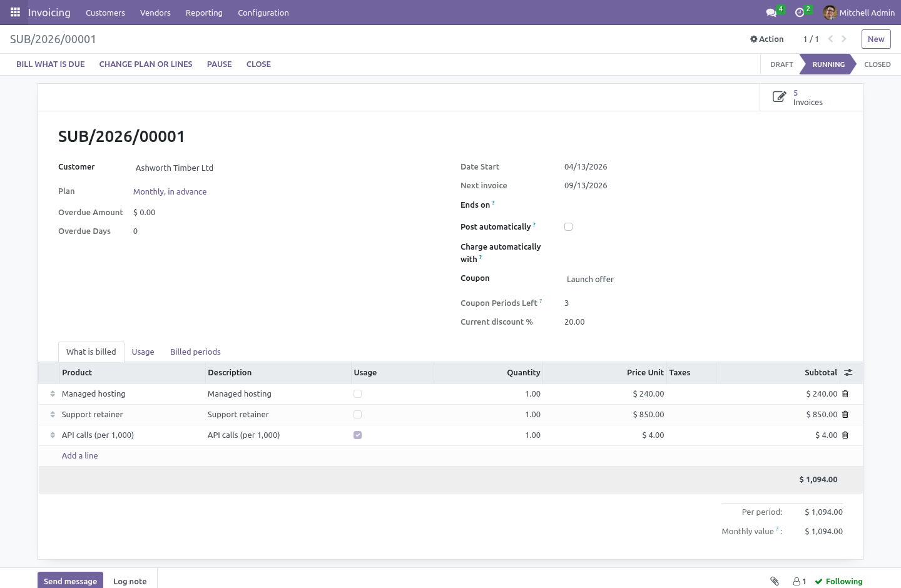Add a line to the table
Image resolution: width=901 pixels, height=588 pixels.
click(79, 456)
